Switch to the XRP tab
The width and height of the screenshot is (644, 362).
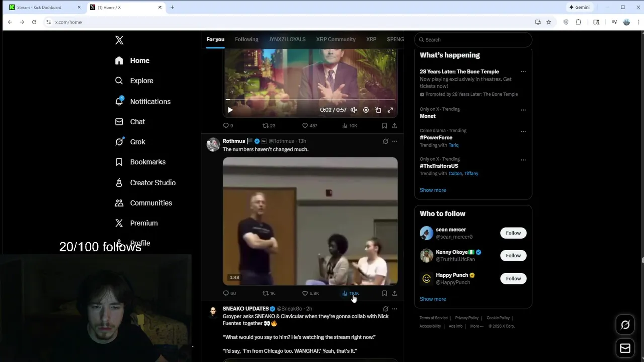click(x=371, y=39)
